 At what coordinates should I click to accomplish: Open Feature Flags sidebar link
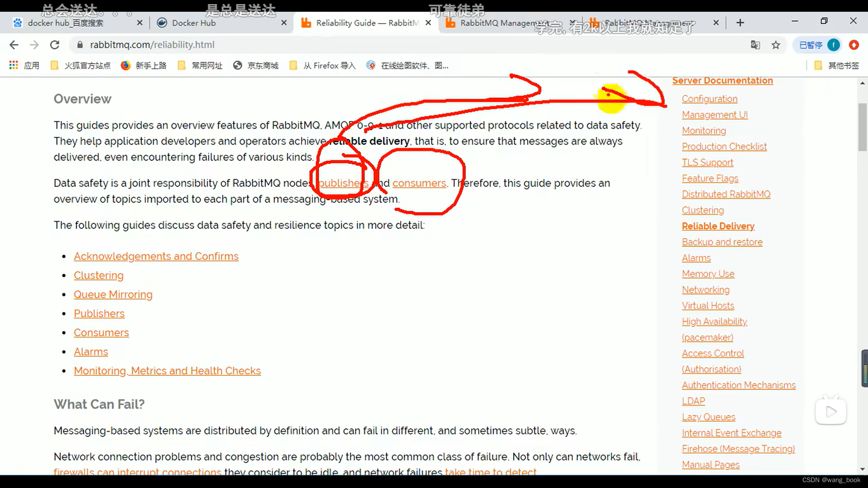[x=710, y=178]
